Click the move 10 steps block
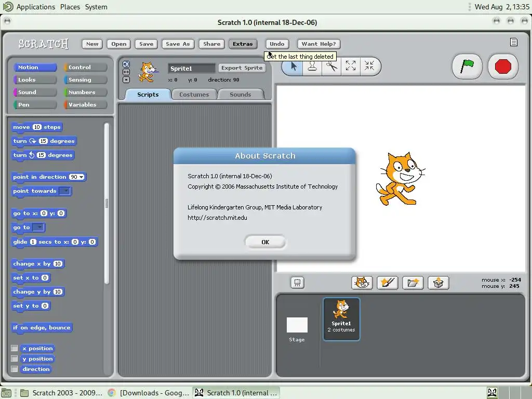 [x=37, y=127]
